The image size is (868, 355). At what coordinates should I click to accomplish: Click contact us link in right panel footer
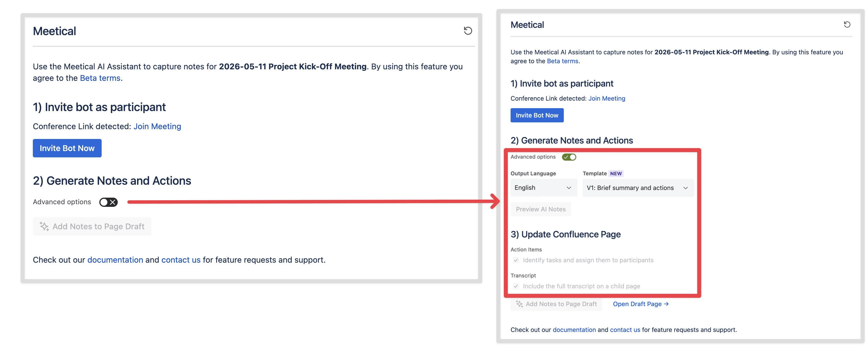[625, 330]
